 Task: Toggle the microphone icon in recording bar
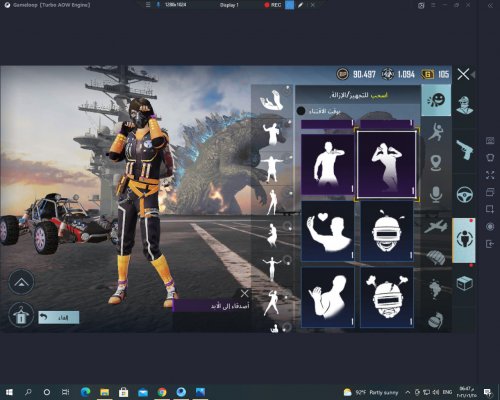point(159,5)
